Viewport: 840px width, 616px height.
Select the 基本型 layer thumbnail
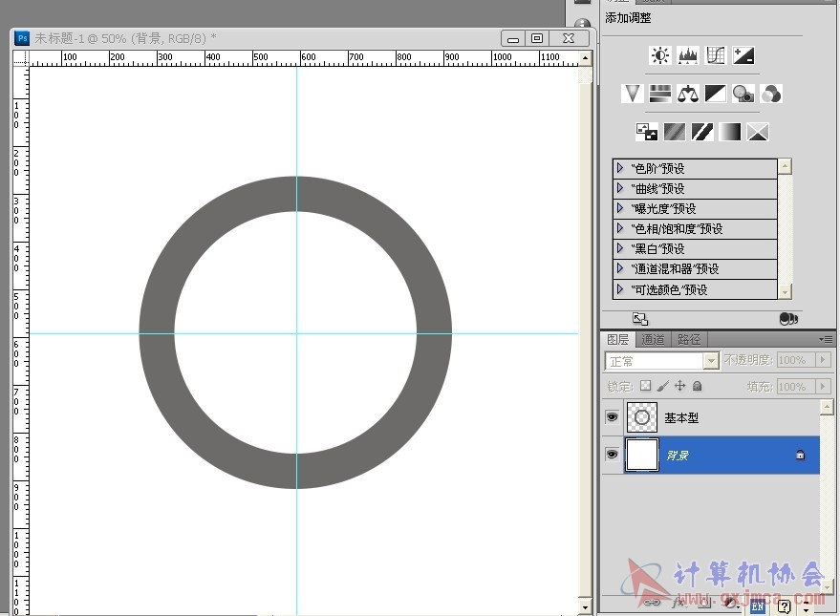[642, 417]
